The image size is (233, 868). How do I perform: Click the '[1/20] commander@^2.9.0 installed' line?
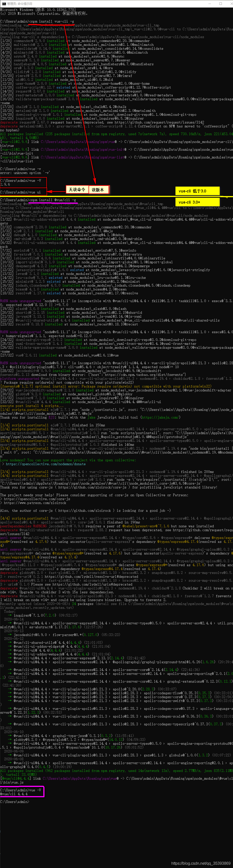(x=75, y=41)
